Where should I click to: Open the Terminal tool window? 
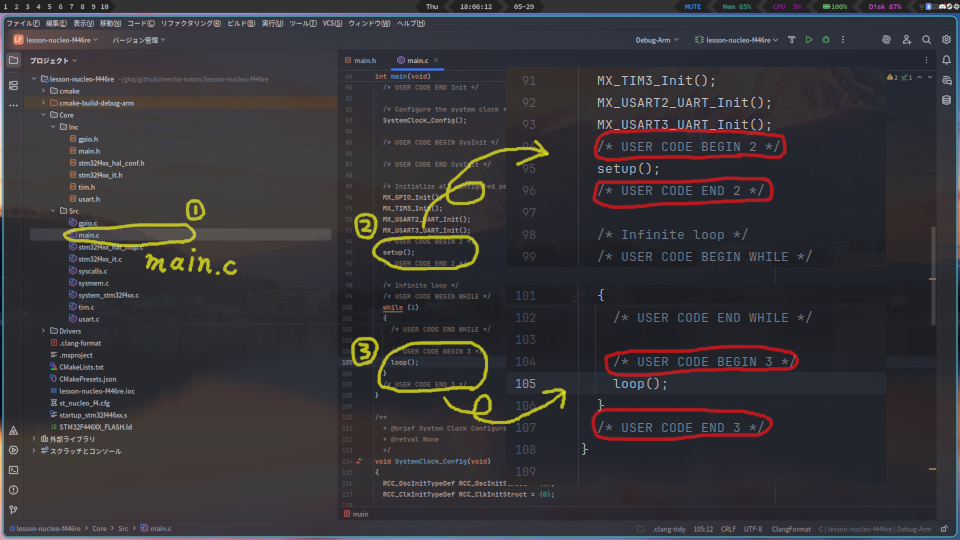(13, 469)
